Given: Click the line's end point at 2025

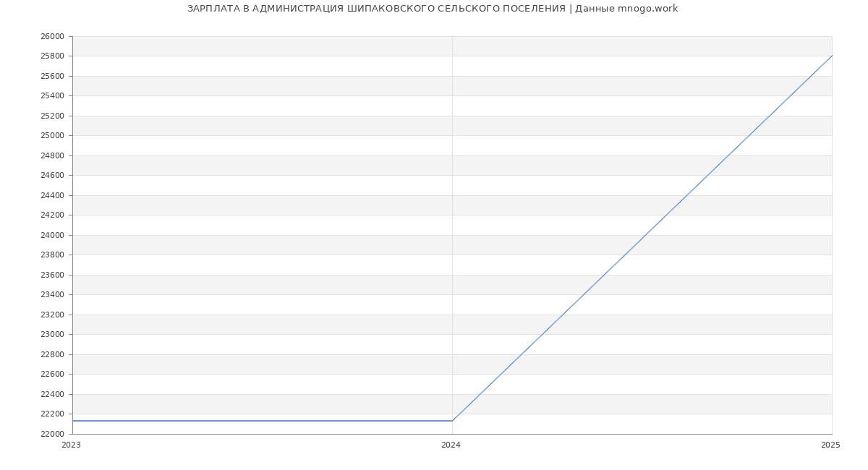Looking at the screenshot, I should 831,56.
